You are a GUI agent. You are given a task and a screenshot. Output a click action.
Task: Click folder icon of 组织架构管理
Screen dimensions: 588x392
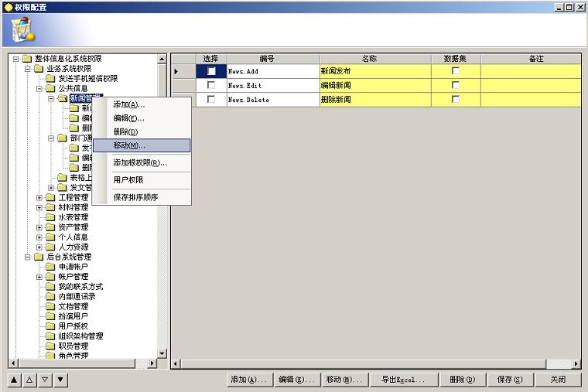[x=50, y=336]
